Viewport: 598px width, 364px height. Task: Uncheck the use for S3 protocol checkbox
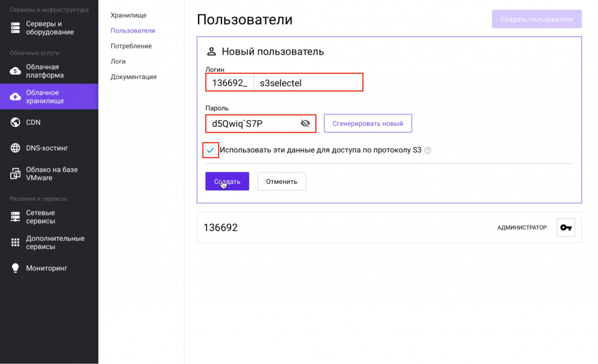211,150
